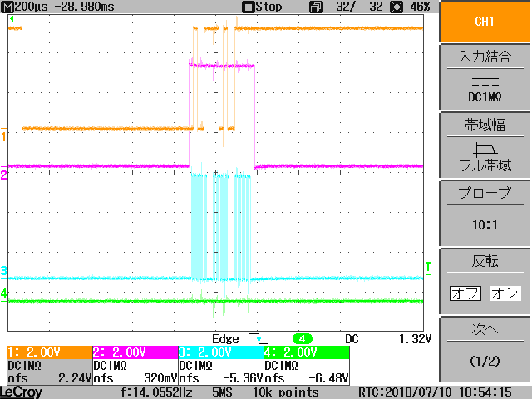
Task: Click channel 4 DC1MΩ coupling text
Action: coord(281,366)
